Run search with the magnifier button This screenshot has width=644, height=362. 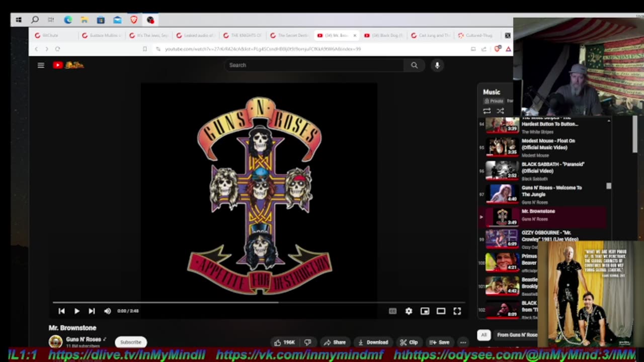click(x=414, y=65)
